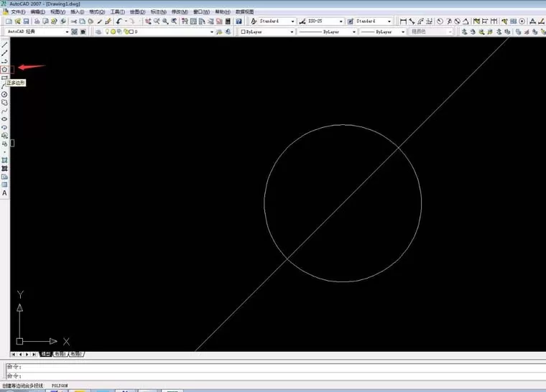Select the Multiline Text tool
The image size is (546, 392).
4,193
